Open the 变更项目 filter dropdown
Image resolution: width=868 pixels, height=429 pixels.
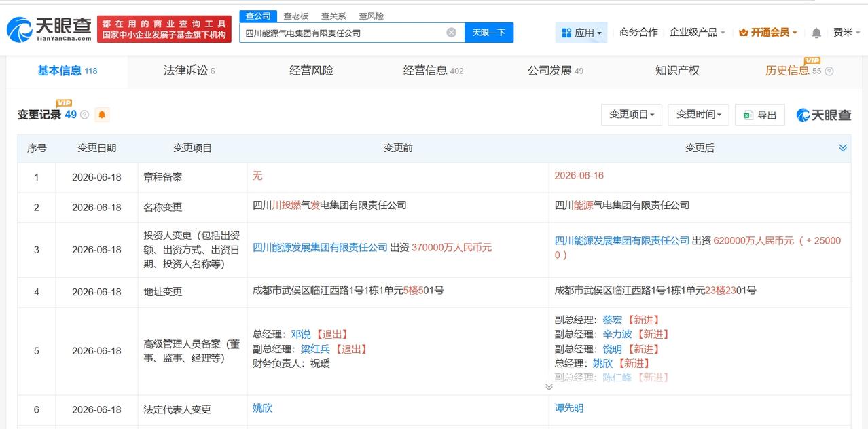click(x=632, y=115)
